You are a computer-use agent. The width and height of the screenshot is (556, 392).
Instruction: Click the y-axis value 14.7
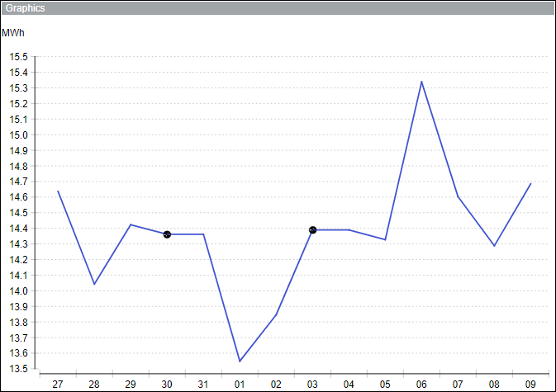pyautogui.click(x=18, y=182)
